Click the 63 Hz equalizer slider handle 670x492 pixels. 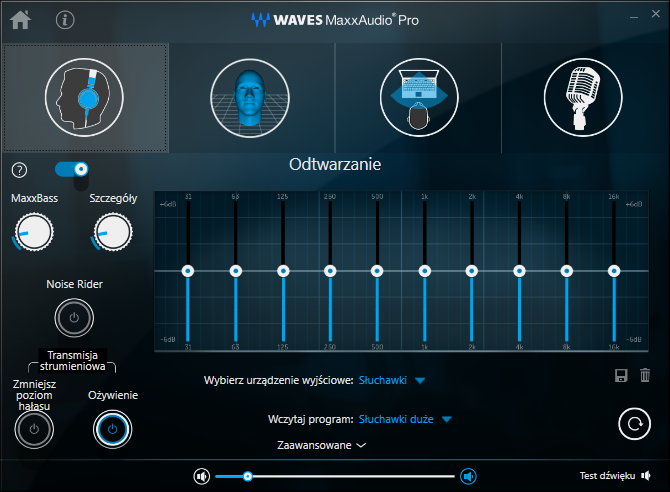235,271
